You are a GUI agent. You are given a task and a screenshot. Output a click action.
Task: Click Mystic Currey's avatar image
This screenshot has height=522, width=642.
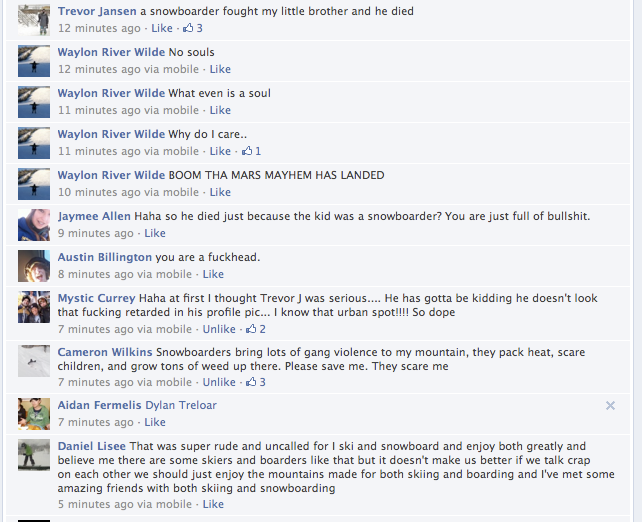click(x=34, y=307)
